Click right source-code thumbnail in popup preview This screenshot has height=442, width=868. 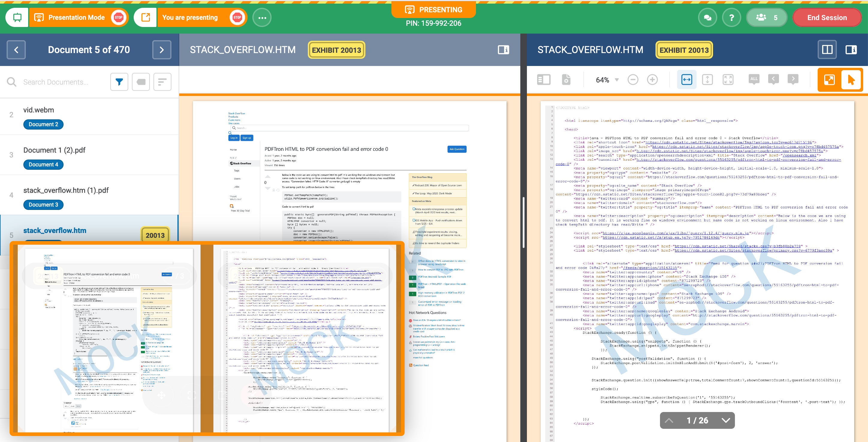(x=304, y=340)
